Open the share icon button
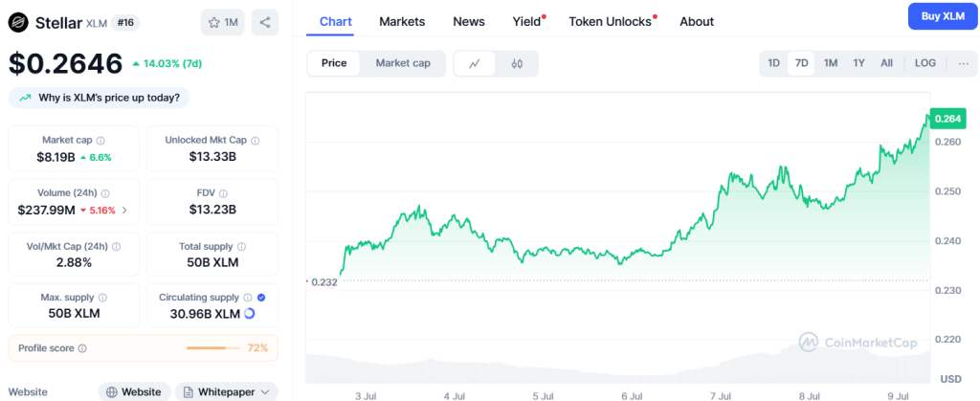Viewport: 980px width, 401px height. click(265, 22)
